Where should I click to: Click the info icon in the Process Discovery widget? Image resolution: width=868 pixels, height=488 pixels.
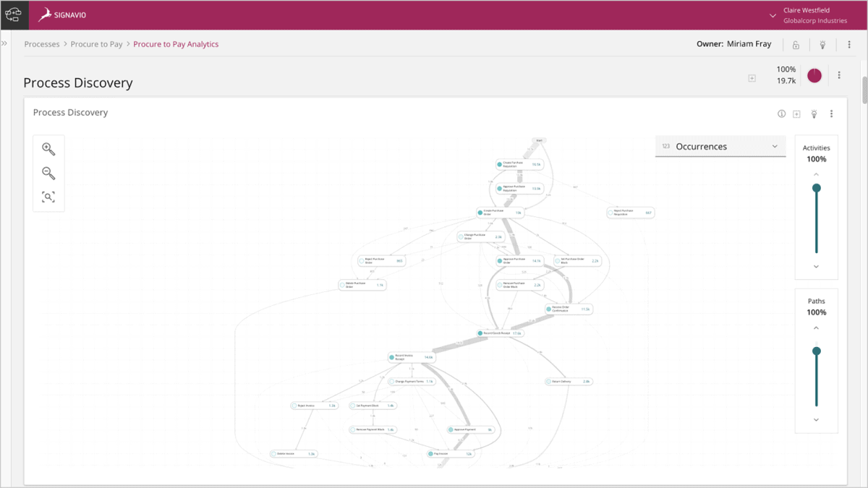[x=781, y=114]
